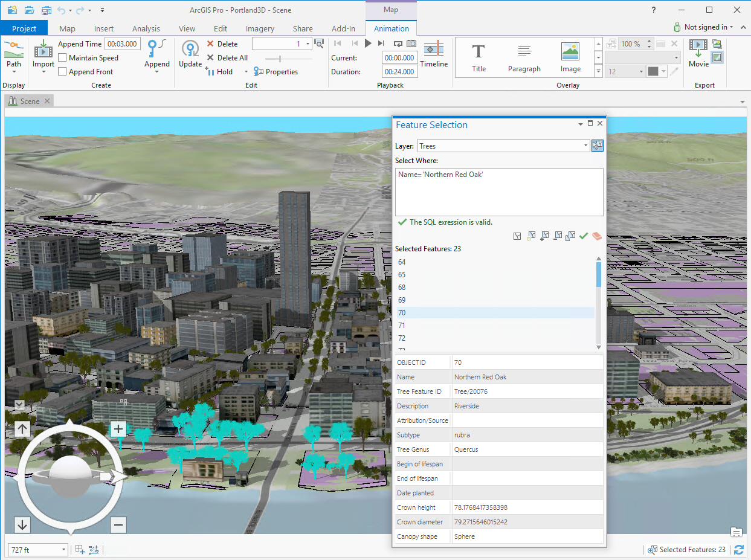Open keyframe Properties

[x=276, y=72]
